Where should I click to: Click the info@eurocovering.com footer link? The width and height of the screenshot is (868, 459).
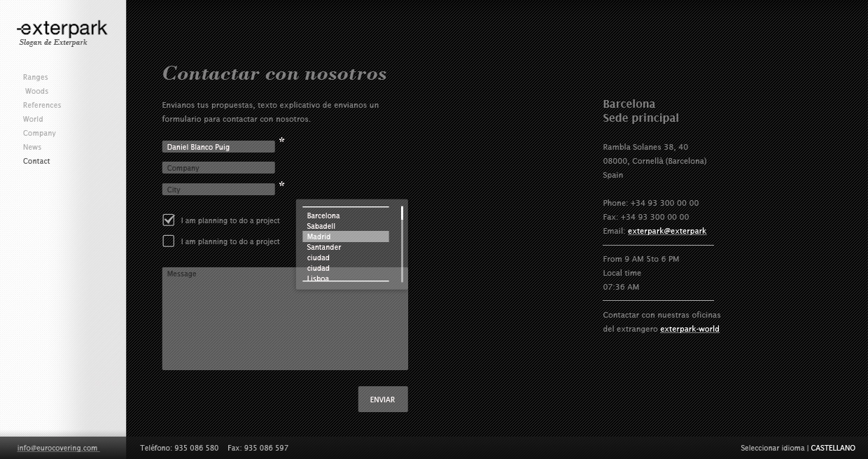(x=57, y=449)
